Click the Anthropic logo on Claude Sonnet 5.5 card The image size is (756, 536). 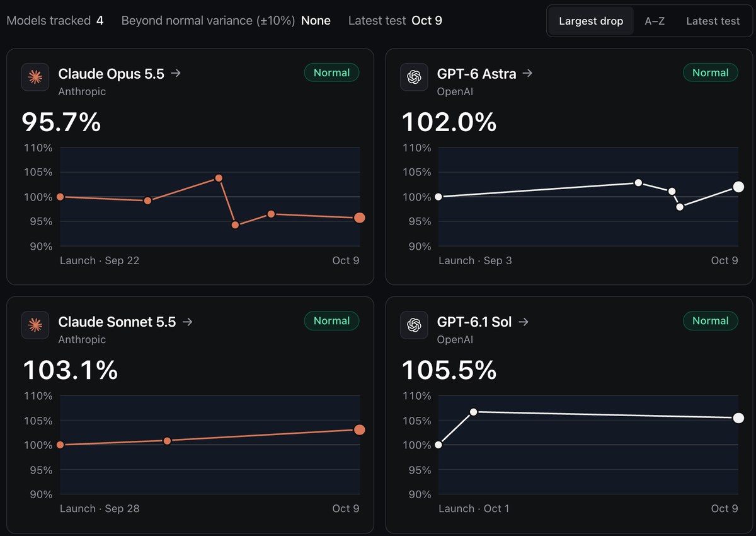tap(35, 325)
